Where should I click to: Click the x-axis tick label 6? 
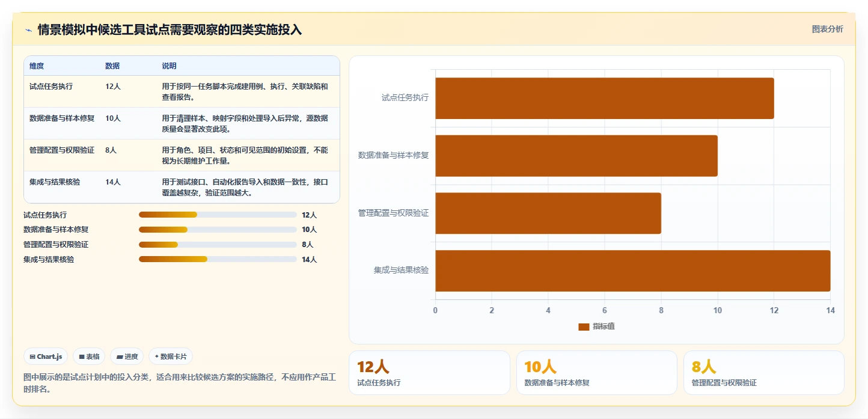click(x=605, y=310)
